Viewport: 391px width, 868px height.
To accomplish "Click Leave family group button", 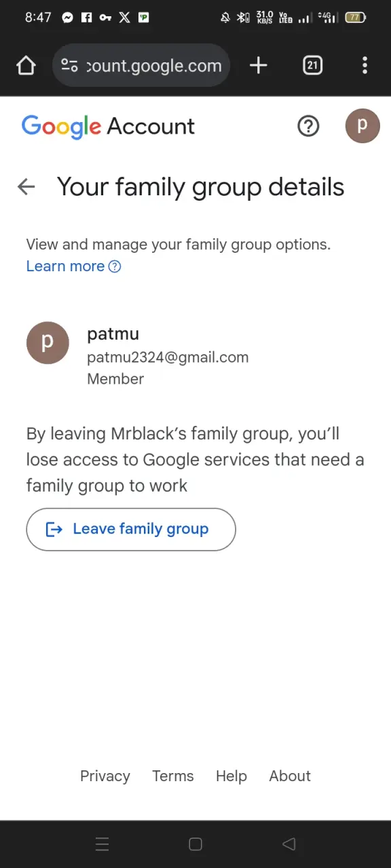I will pyautogui.click(x=131, y=530).
